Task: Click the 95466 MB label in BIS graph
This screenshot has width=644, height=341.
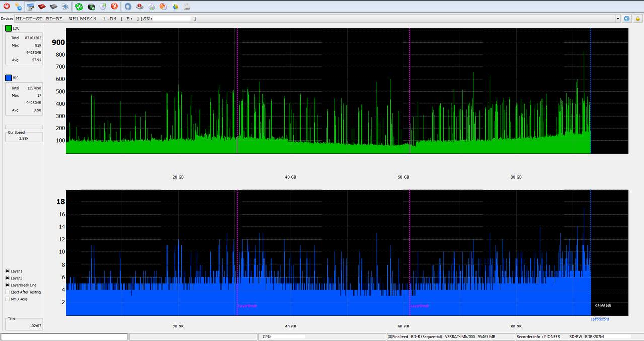Action: coord(603,306)
